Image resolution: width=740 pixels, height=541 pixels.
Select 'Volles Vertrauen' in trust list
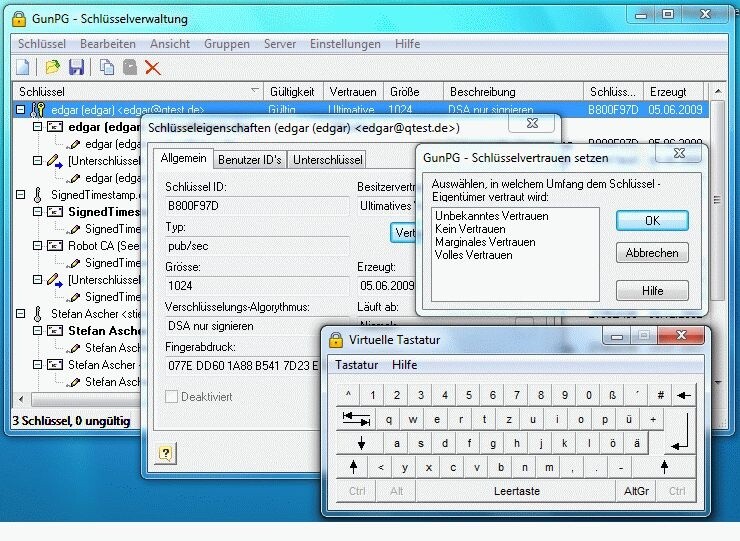pos(473,255)
